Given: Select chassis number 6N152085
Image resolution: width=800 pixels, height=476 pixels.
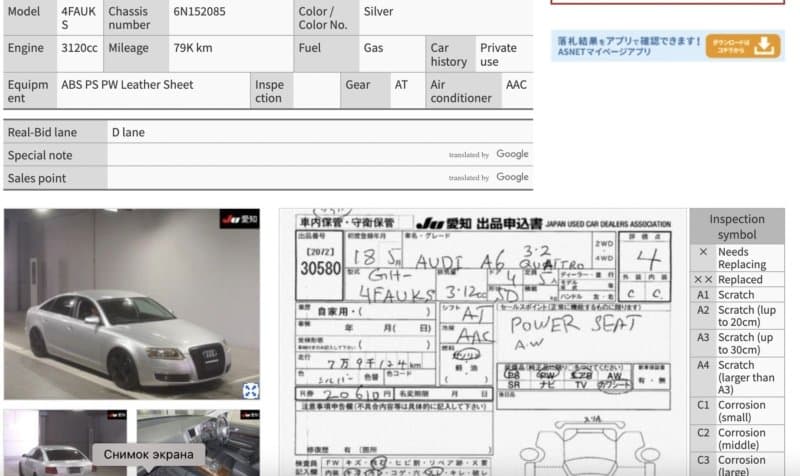Looking at the screenshot, I should click(x=199, y=11).
